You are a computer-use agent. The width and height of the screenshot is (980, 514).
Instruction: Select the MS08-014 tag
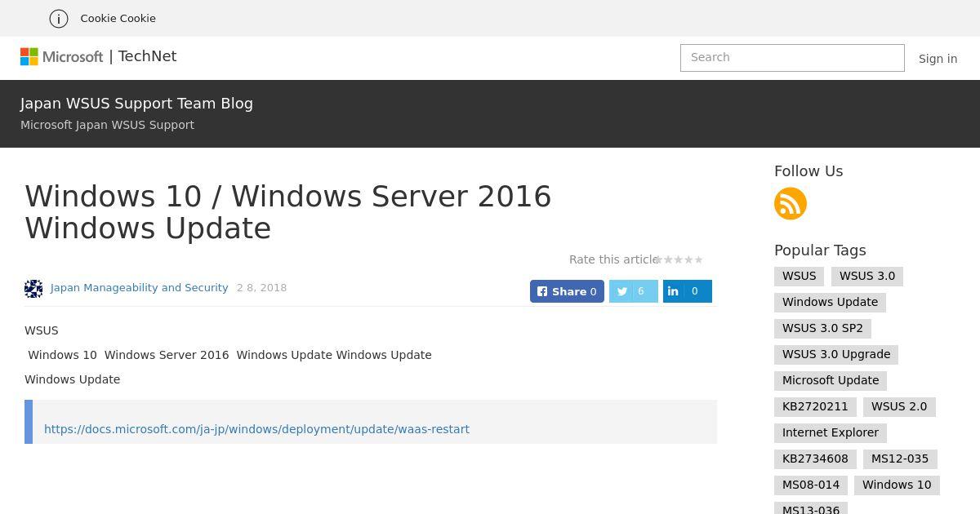pyautogui.click(x=811, y=485)
